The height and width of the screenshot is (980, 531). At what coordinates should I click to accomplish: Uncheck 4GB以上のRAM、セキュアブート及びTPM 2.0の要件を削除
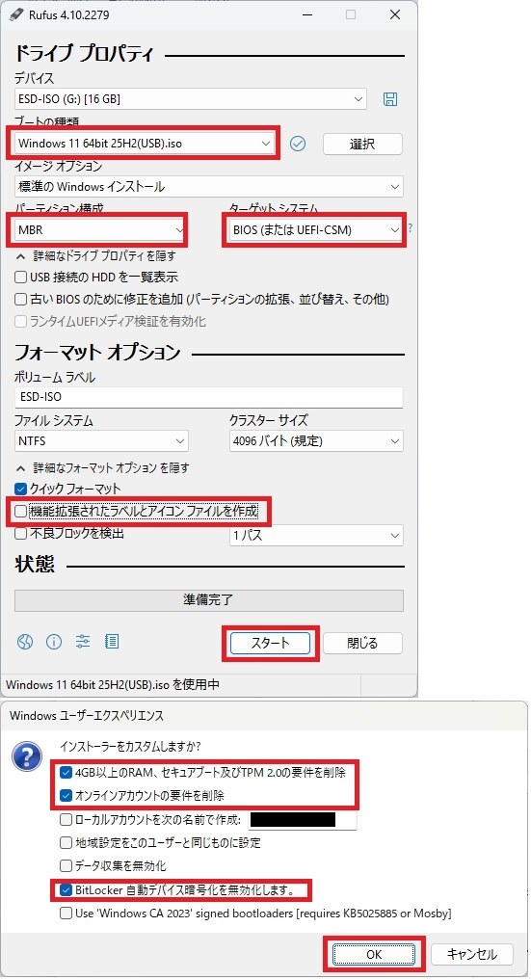202,773
